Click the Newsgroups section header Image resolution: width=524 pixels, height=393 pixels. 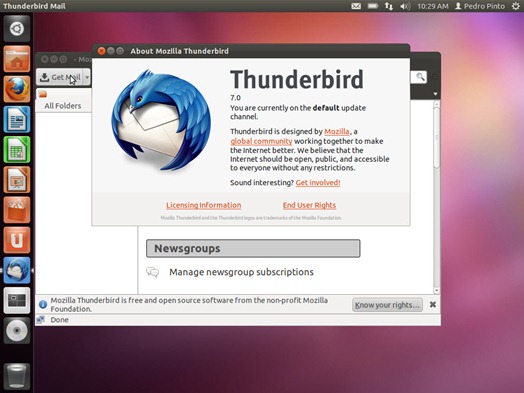(253, 248)
